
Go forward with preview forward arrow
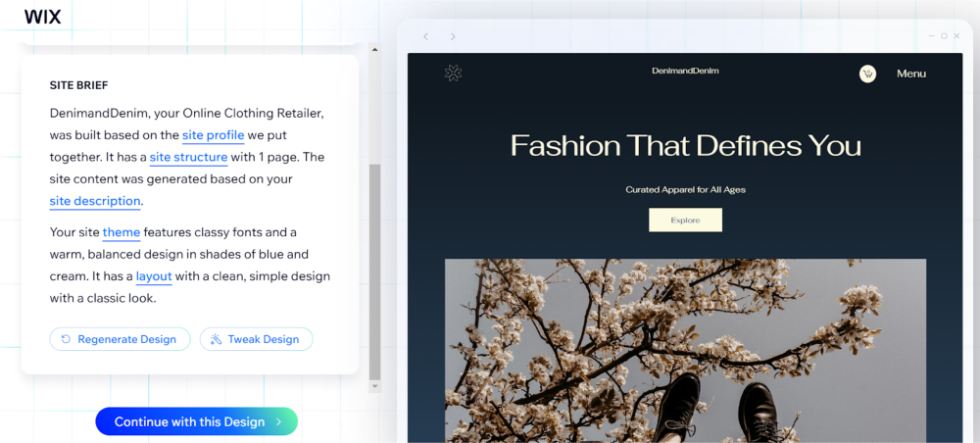point(453,37)
